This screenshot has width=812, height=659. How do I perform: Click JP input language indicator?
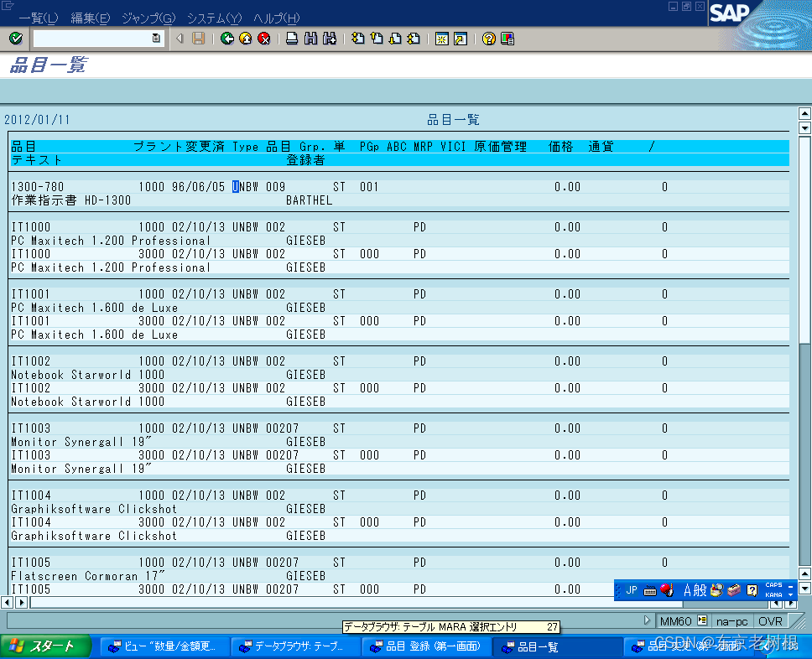tap(632, 589)
